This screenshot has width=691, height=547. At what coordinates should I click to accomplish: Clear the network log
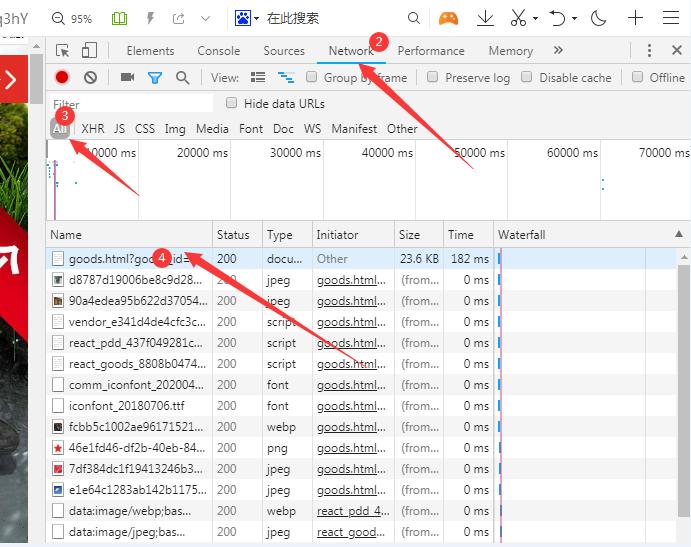[x=90, y=77]
